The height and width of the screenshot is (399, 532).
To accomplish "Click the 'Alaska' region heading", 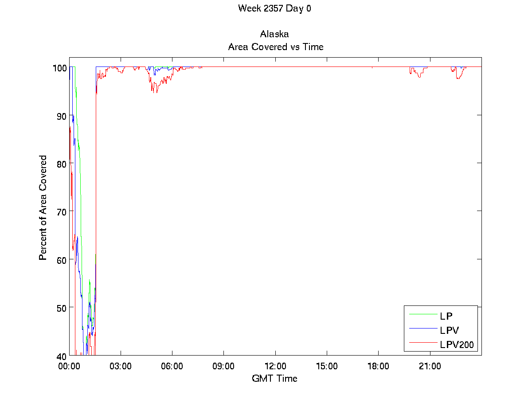I will [275, 35].
